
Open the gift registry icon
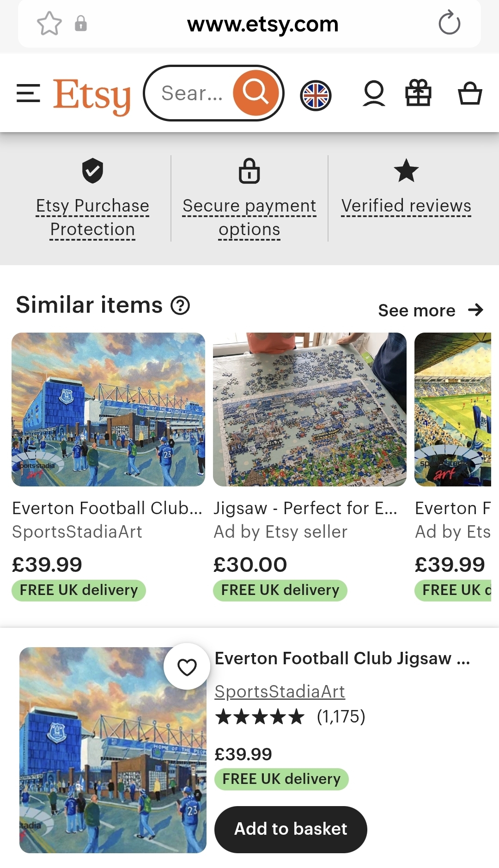418,93
